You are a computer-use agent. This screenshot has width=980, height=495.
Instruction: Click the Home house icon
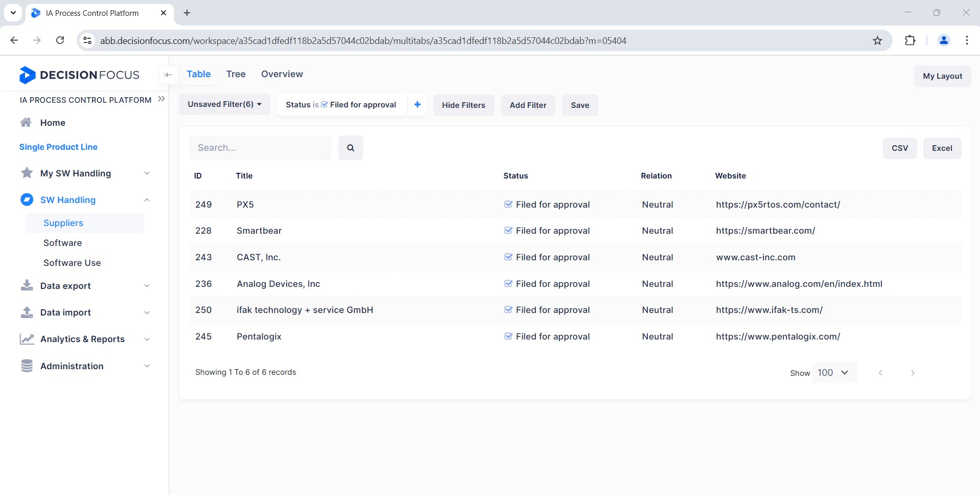click(x=26, y=122)
